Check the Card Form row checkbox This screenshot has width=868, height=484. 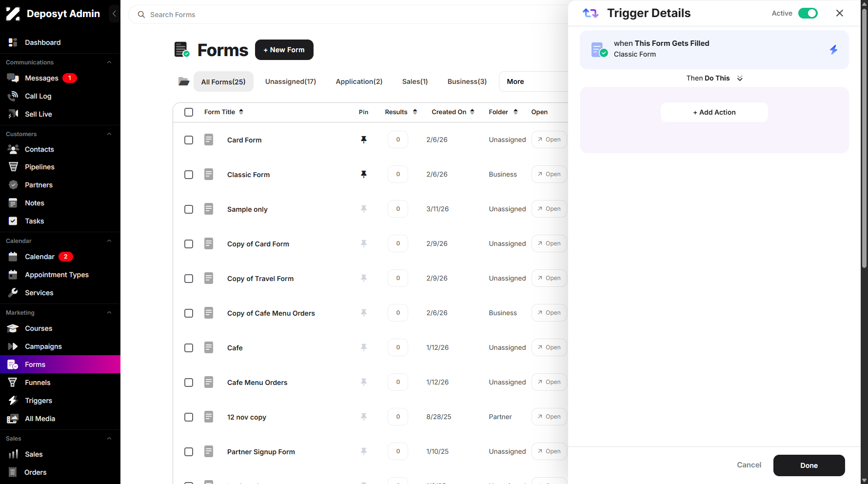[189, 140]
